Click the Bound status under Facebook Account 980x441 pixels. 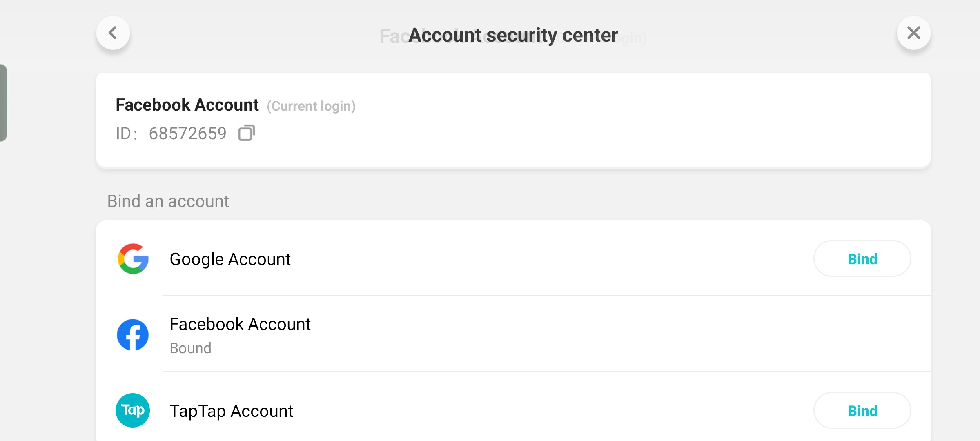point(190,348)
